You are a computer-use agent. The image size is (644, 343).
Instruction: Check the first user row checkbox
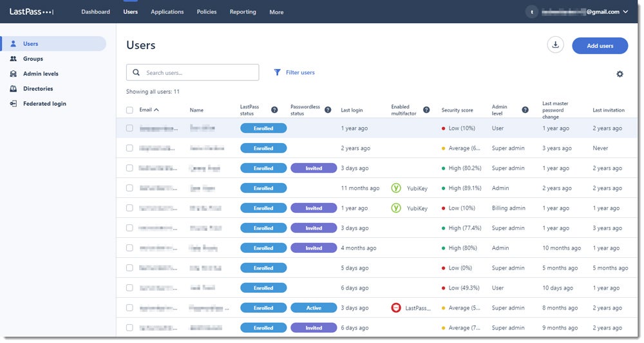(129, 128)
